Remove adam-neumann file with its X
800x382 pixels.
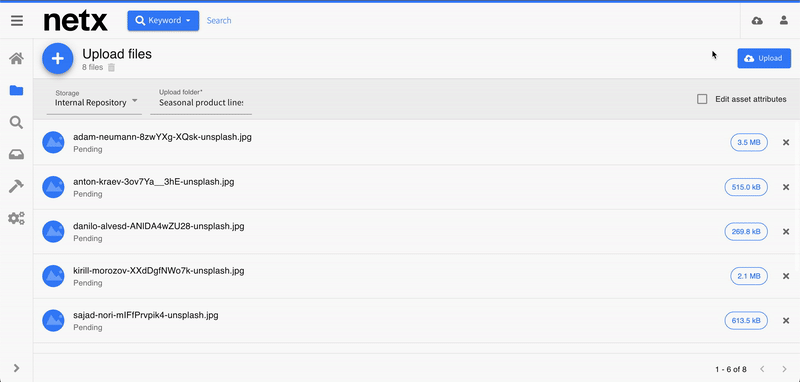[x=786, y=143]
